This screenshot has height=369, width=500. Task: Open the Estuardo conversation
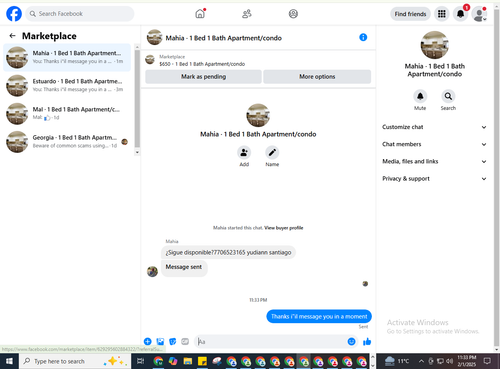click(67, 85)
